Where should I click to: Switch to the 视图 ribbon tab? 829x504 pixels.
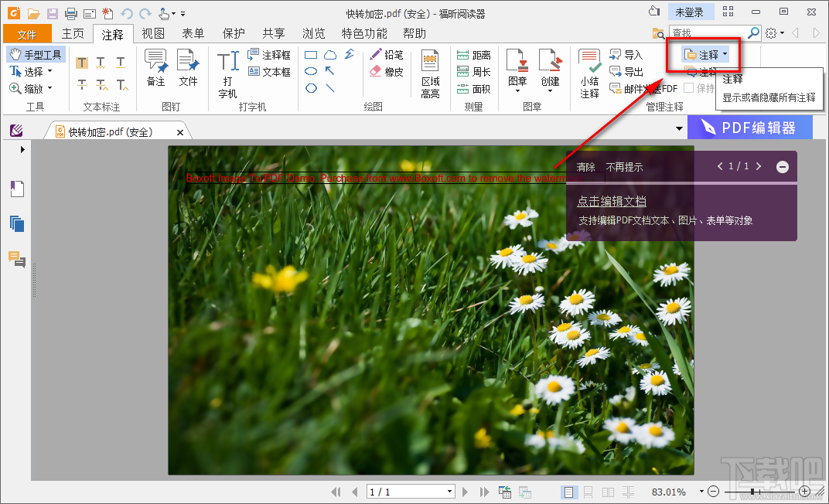(152, 33)
